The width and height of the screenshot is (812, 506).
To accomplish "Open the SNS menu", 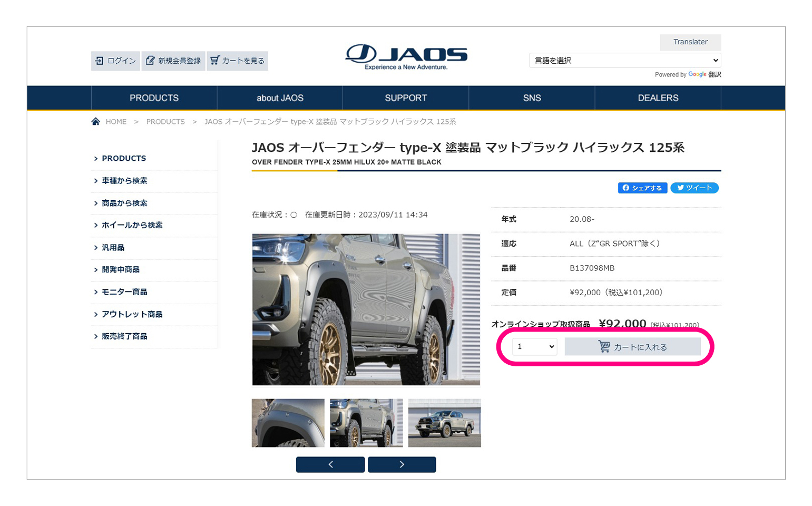I will [x=532, y=98].
